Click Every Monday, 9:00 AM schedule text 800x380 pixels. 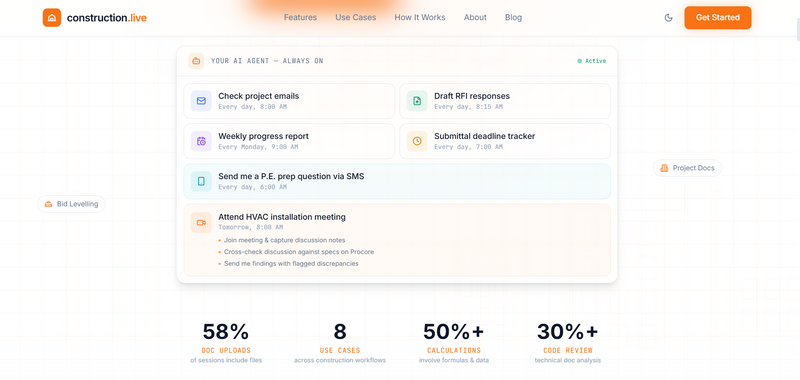pos(258,147)
